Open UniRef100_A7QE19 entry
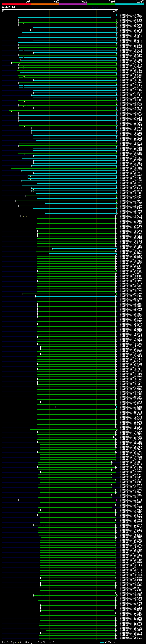This screenshot has height=644, width=146. [131, 93]
